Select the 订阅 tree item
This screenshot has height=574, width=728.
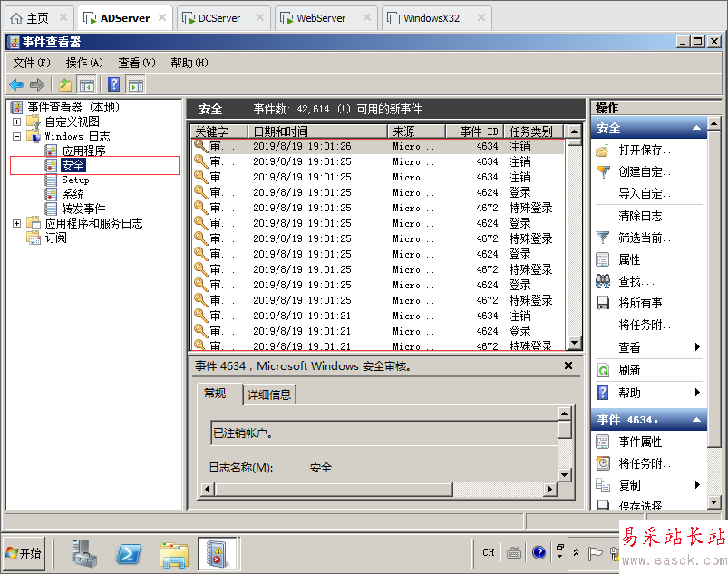pos(55,238)
